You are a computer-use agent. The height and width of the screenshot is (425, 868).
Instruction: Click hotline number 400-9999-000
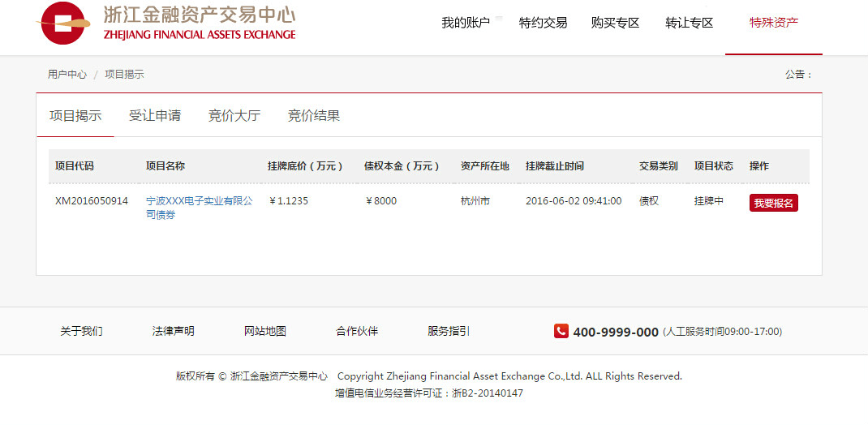pos(616,332)
